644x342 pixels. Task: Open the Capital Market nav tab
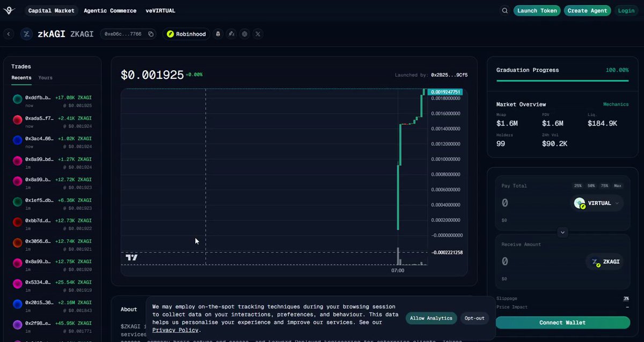52,11
